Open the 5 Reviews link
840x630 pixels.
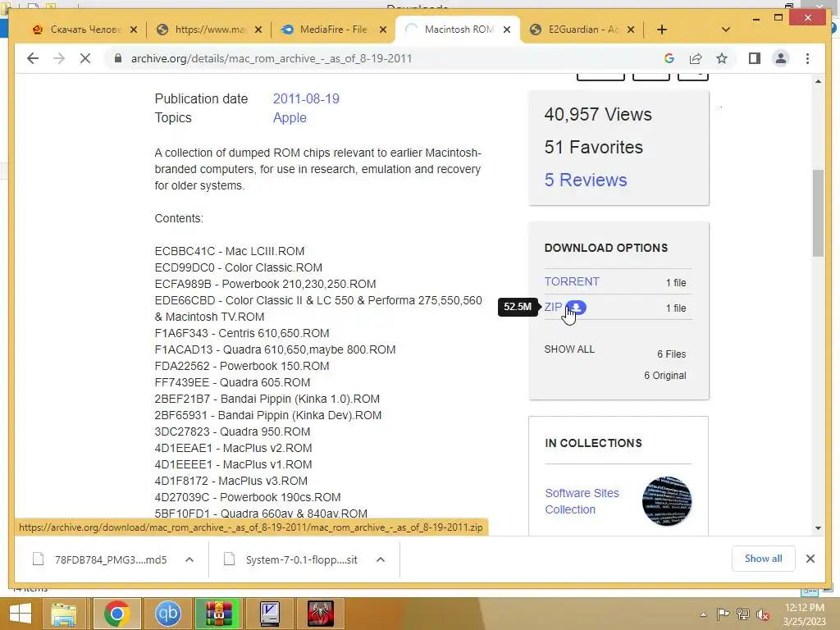(x=586, y=180)
